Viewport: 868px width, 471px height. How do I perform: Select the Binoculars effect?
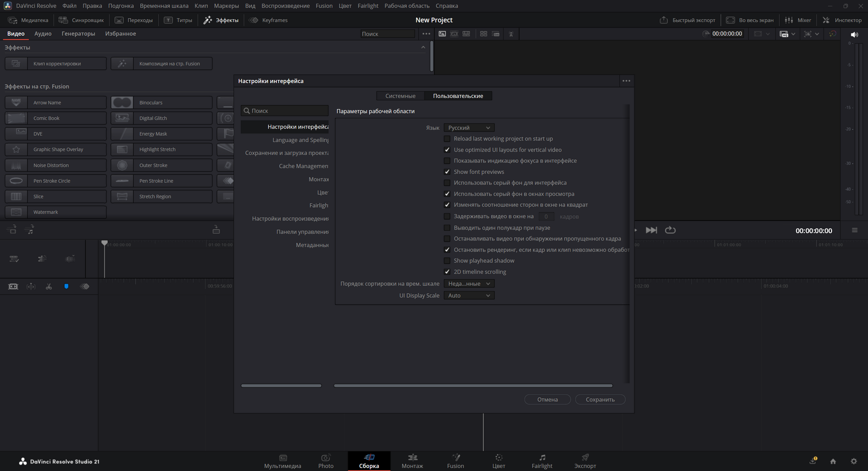(x=162, y=103)
